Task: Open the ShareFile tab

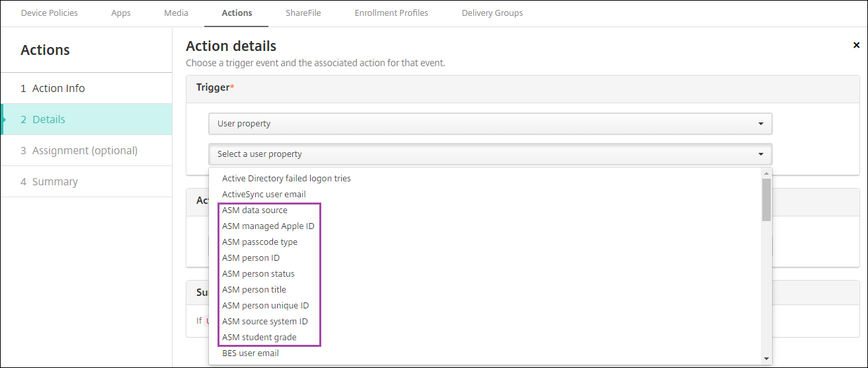Action: point(303,13)
